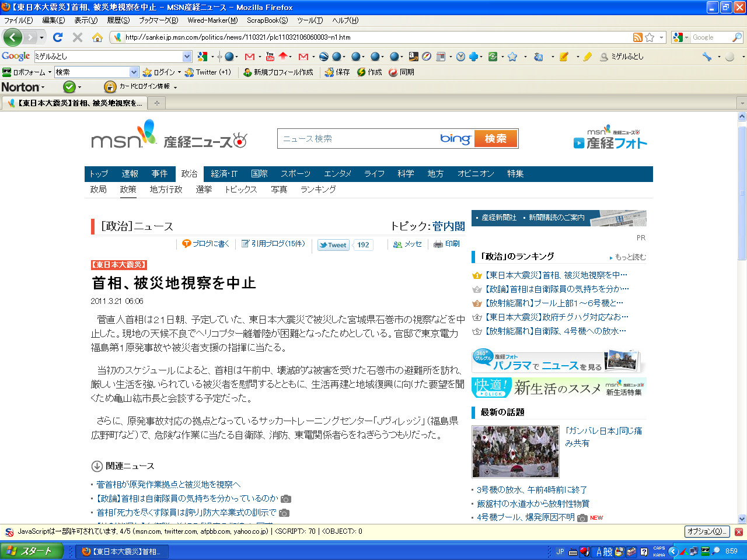747x560 pixels.
Task: Click Roboform 保存 (save) button
Action: tap(337, 72)
